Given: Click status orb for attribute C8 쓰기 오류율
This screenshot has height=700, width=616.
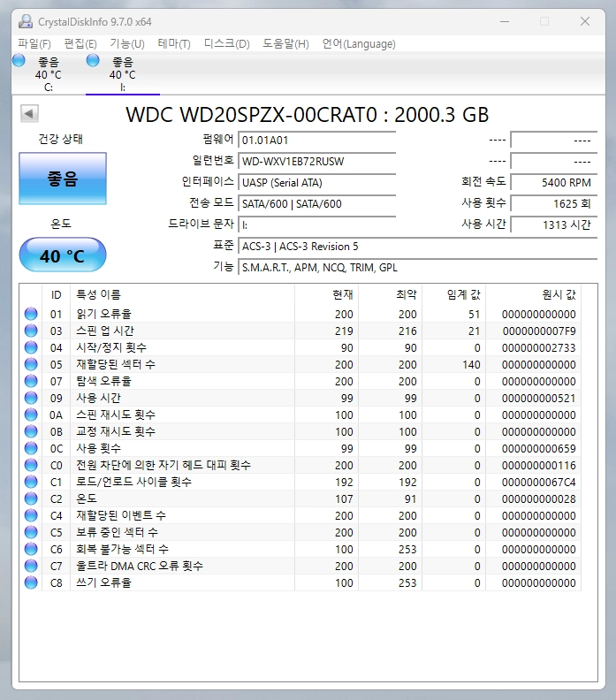Looking at the screenshot, I should 31,582.
